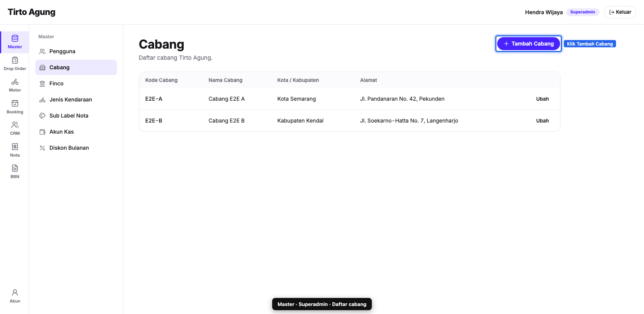Go to the Drop Order section icon
This screenshot has height=314, width=644.
point(15,60)
